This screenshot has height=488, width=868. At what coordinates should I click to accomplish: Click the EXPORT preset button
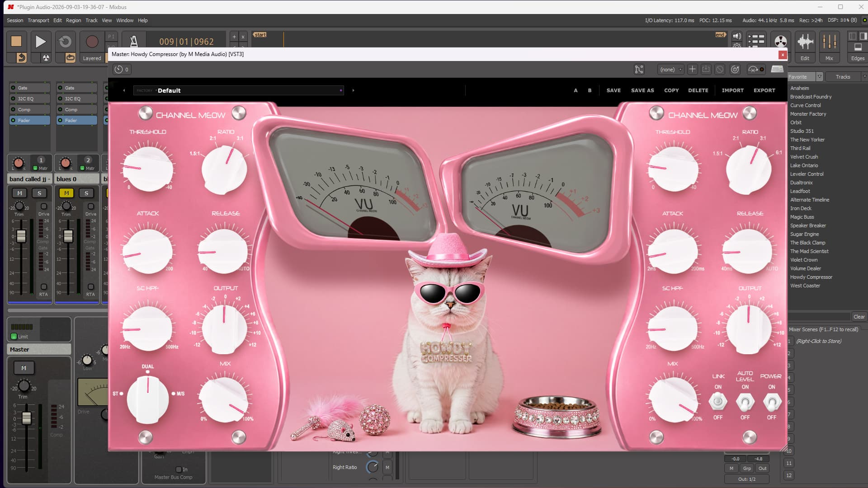764,90
